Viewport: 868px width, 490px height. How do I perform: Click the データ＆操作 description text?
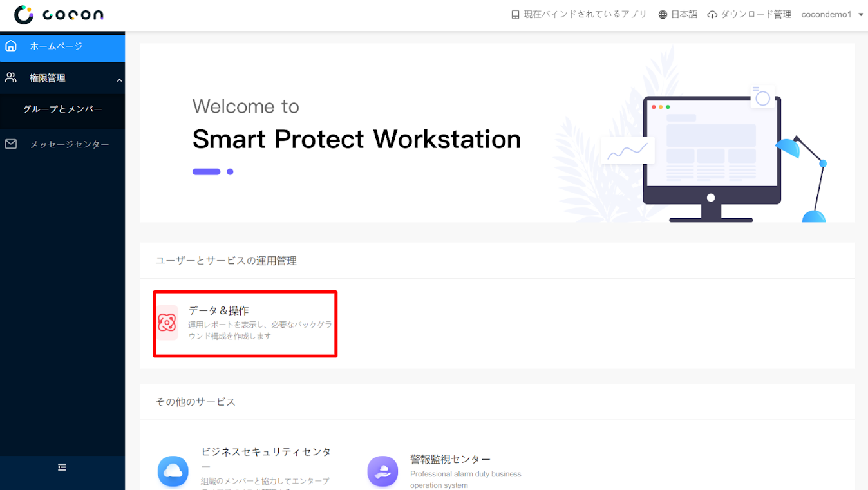click(x=260, y=330)
